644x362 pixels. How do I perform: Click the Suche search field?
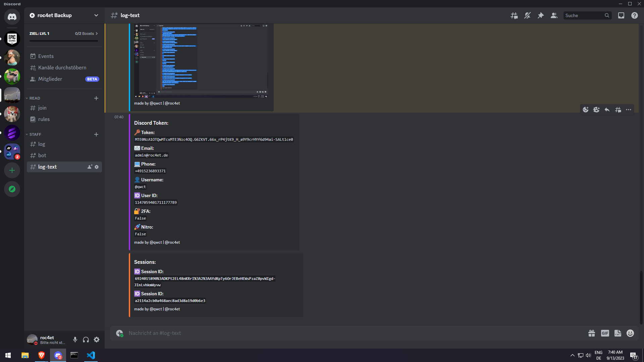tap(584, 15)
